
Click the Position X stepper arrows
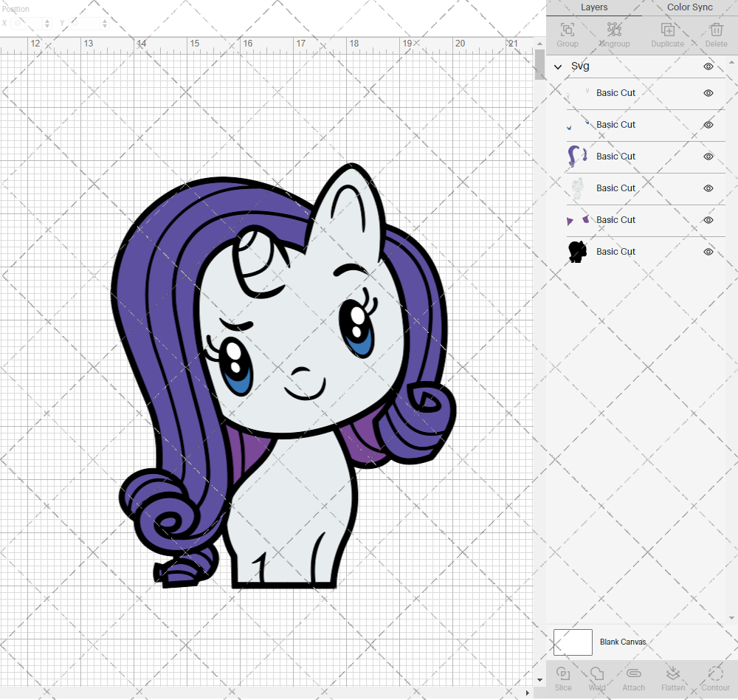click(x=47, y=23)
